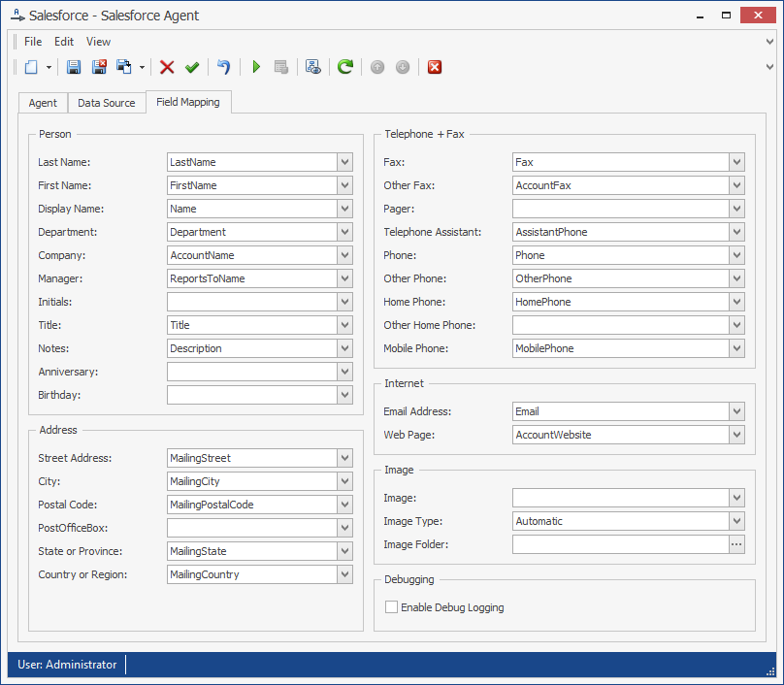Image resolution: width=784 pixels, height=685 pixels.
Task: Click the Web Page field AccountWebsite
Action: pyautogui.click(x=620, y=435)
